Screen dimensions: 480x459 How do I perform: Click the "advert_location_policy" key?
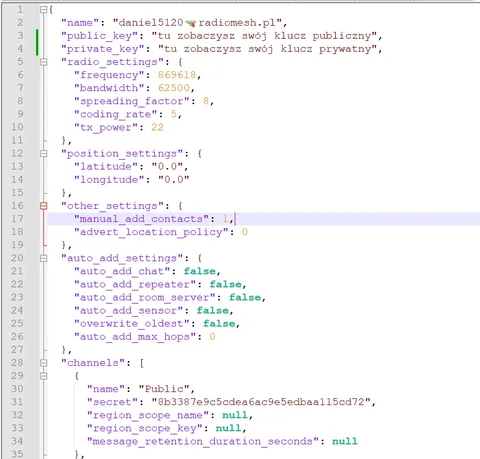[151, 232]
